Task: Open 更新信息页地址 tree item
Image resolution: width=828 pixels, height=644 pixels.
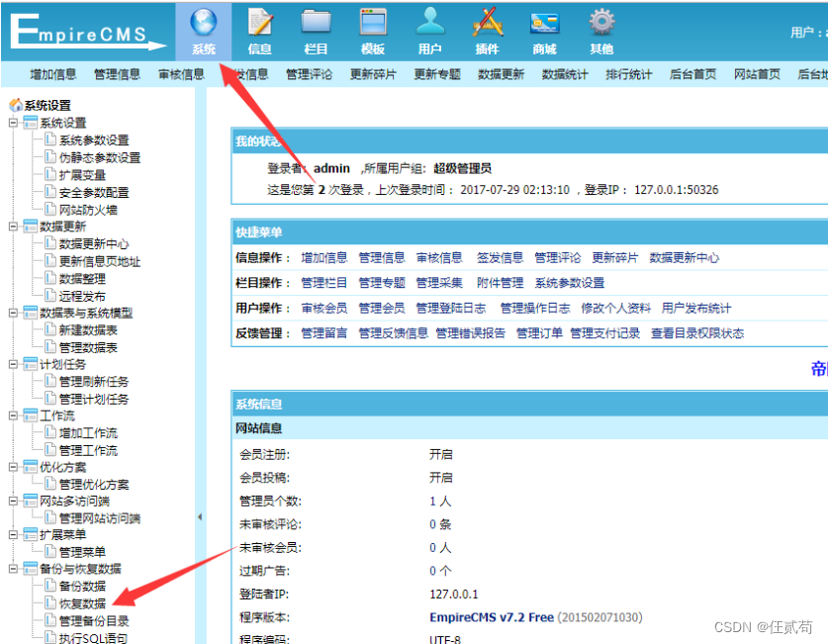Action: tap(100, 261)
